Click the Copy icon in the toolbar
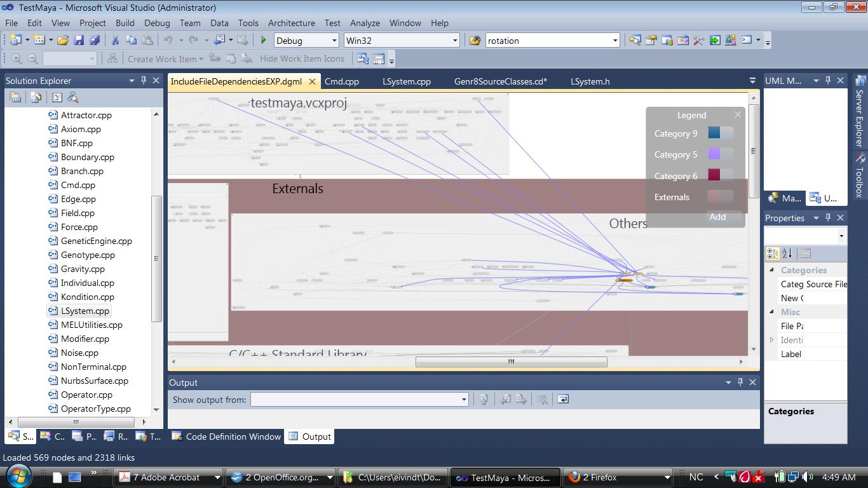The height and width of the screenshot is (488, 868). tap(131, 40)
